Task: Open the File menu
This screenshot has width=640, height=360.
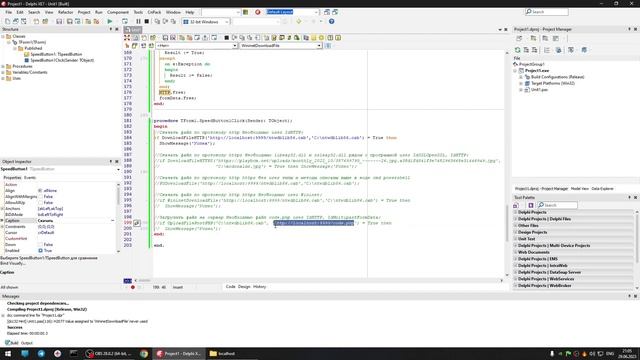Action: pos(9,12)
